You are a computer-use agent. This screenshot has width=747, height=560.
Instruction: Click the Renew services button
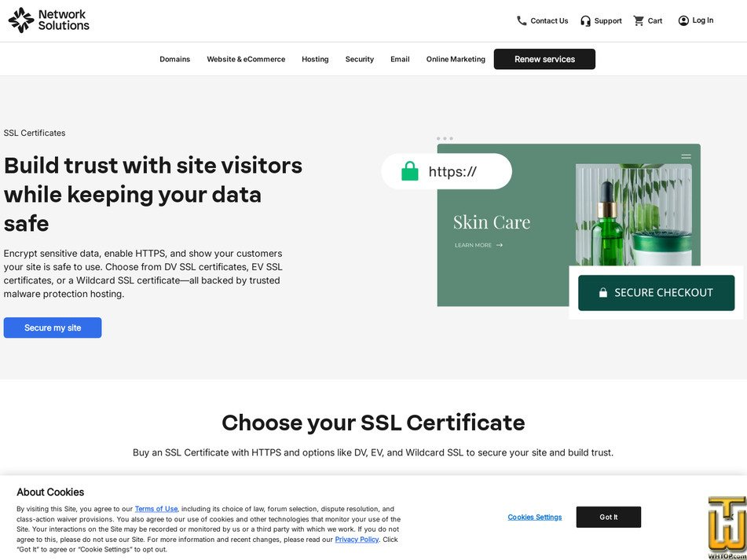tap(544, 59)
